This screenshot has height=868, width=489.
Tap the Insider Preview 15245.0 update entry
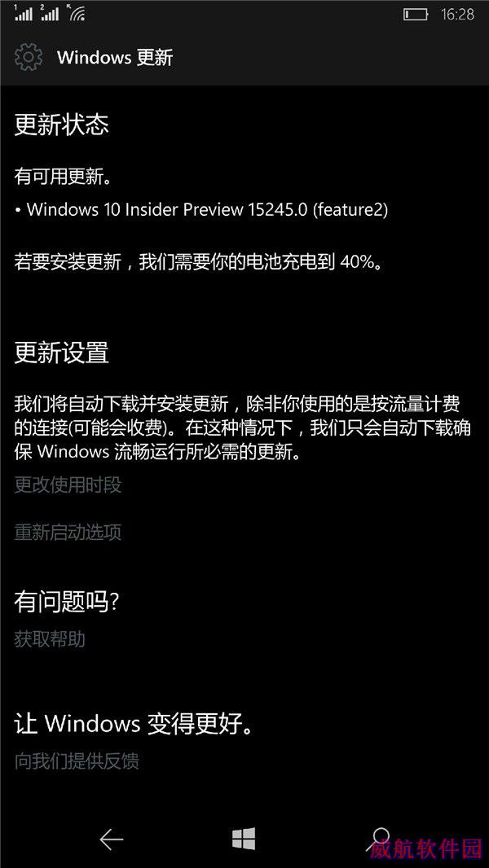(x=201, y=210)
